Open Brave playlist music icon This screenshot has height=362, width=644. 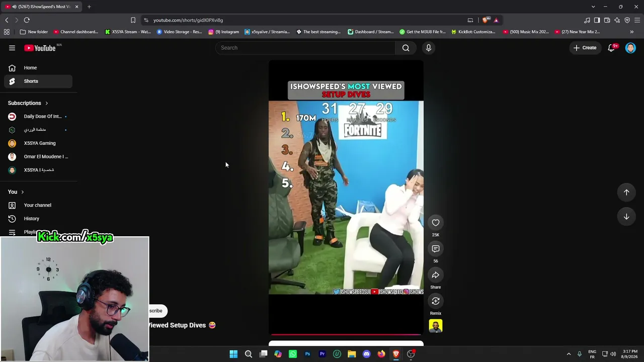[x=587, y=20]
